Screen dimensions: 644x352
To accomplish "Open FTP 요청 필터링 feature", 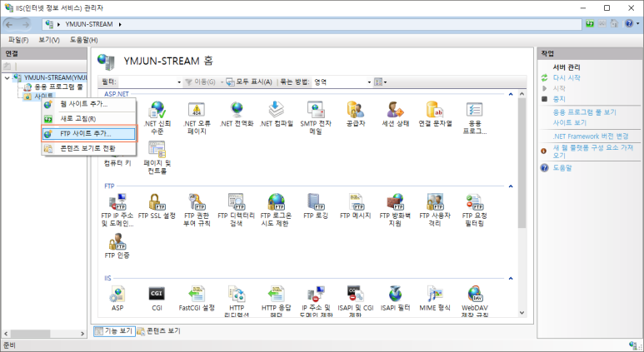I will [474, 210].
